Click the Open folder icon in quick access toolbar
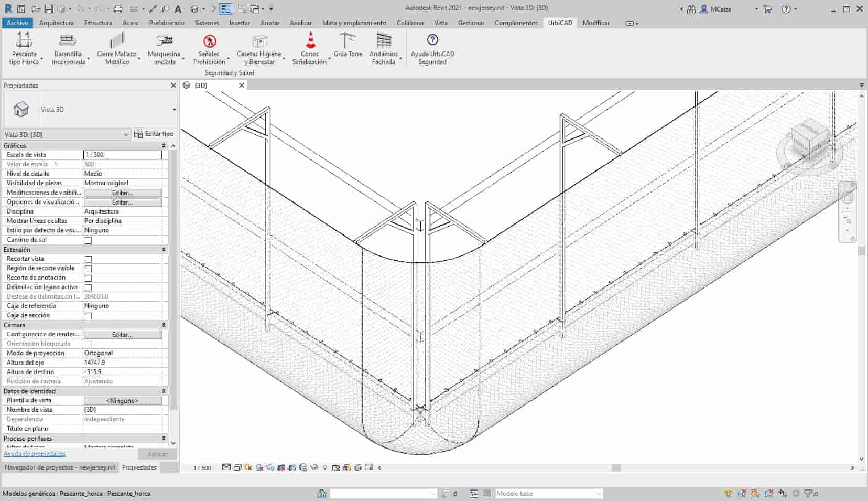This screenshot has width=868, height=501. pyautogui.click(x=36, y=9)
